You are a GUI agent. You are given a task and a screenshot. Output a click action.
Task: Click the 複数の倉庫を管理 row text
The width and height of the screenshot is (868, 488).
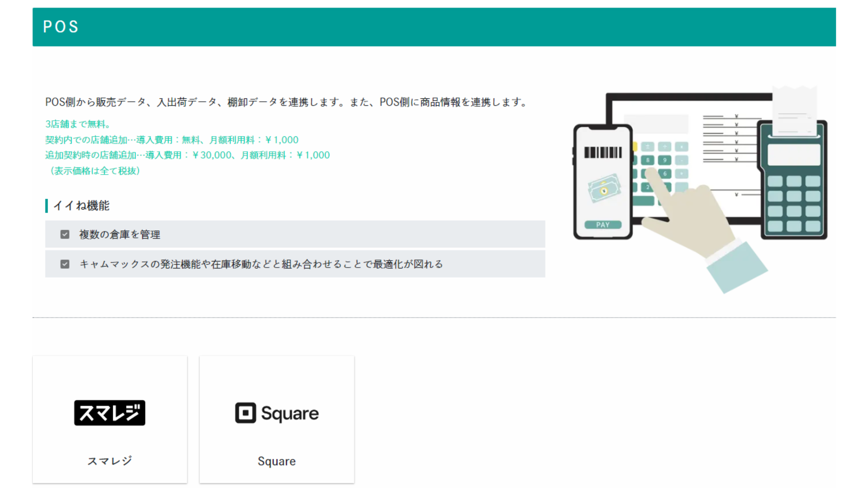point(120,235)
